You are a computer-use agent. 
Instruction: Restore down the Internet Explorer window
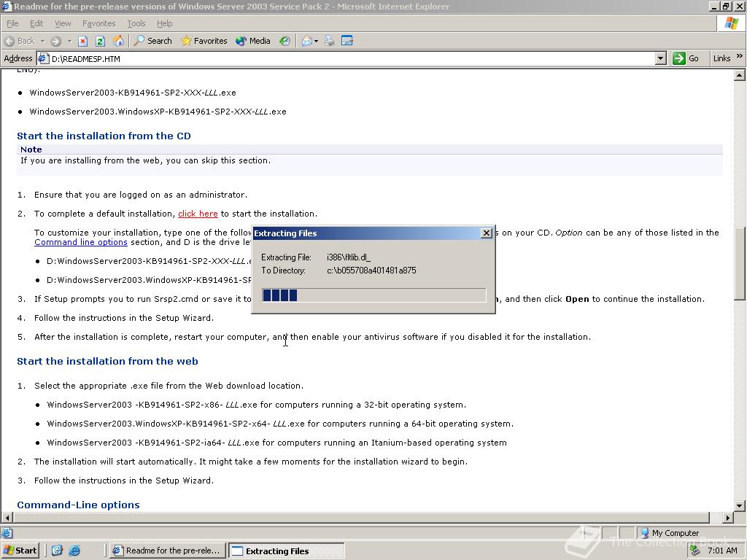(726, 7)
